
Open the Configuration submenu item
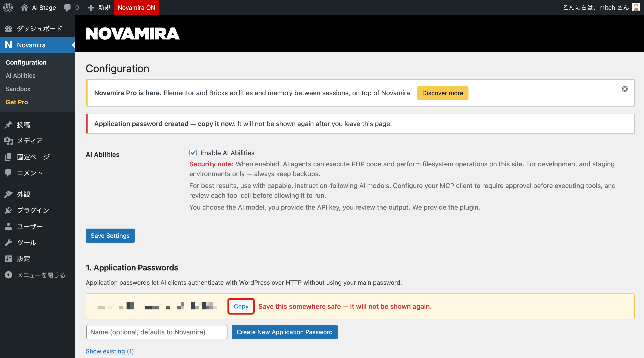[26, 62]
